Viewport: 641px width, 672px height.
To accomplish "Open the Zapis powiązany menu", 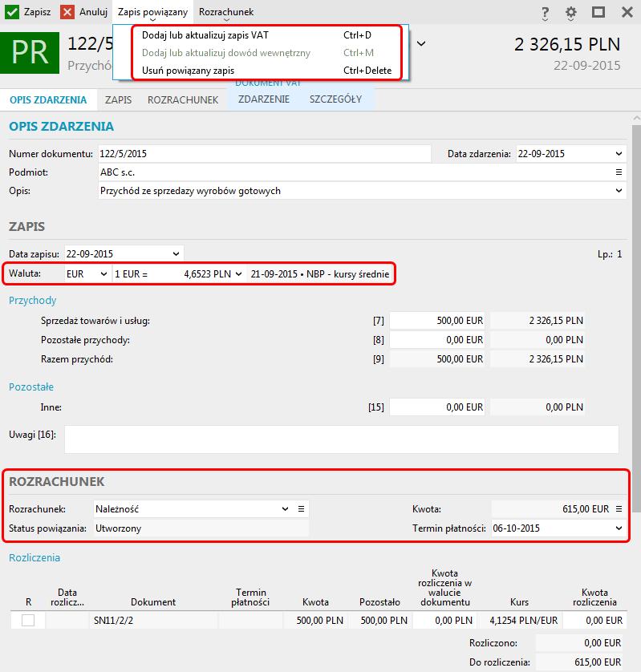I will tap(152, 12).
